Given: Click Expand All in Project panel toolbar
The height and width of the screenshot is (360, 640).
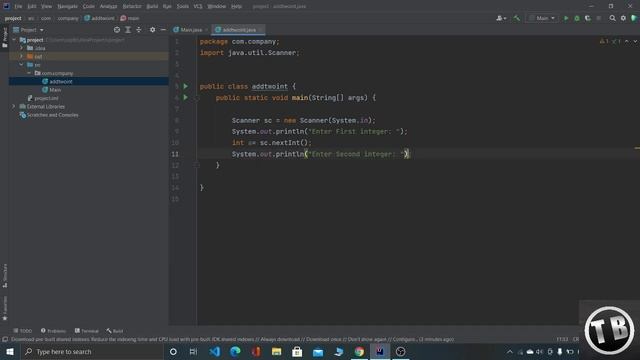Looking at the screenshot, I should click(x=128, y=30).
